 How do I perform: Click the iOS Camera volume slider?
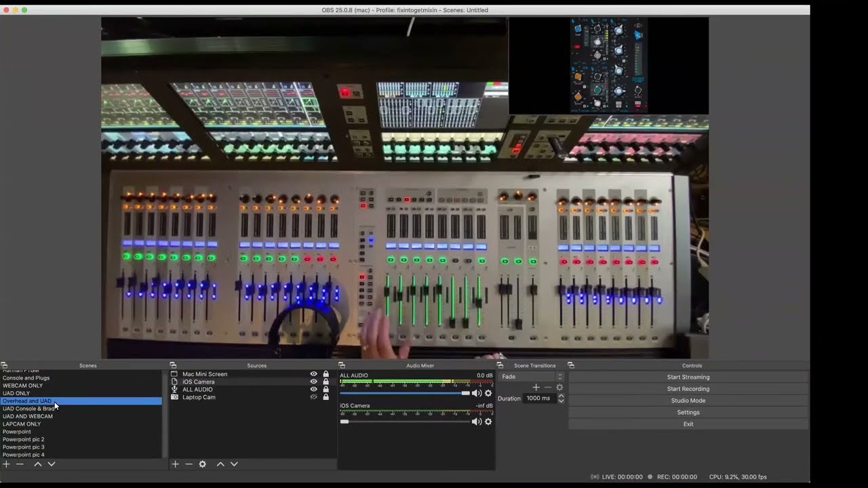coord(405,422)
